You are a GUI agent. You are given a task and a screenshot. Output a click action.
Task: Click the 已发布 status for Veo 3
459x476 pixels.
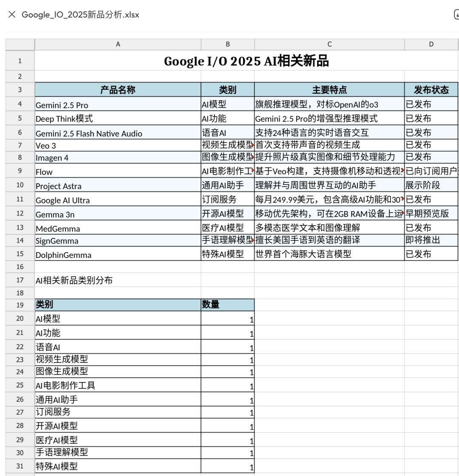[x=431, y=145]
